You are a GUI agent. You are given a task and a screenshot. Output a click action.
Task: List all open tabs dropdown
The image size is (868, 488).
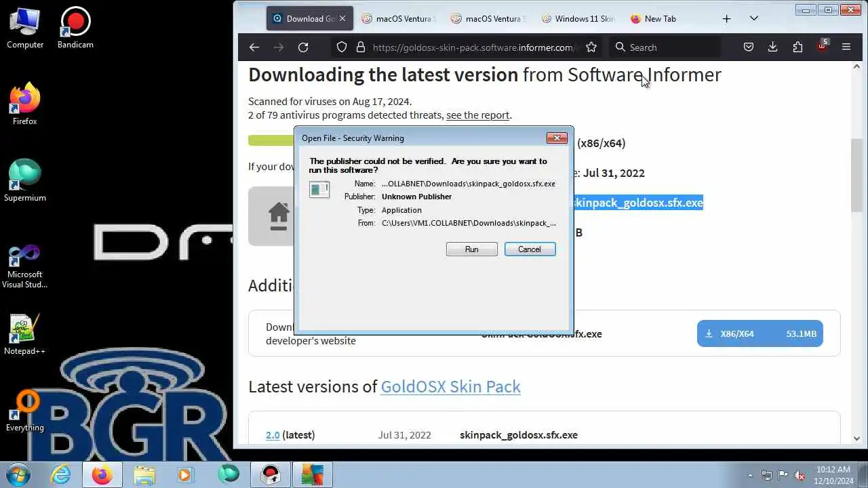click(x=754, y=19)
